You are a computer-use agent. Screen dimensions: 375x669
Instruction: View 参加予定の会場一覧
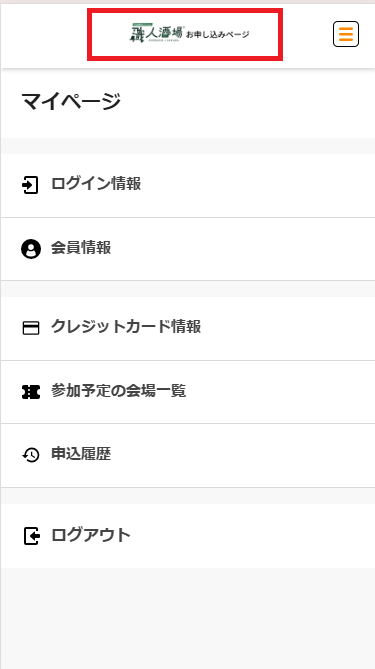(188, 392)
